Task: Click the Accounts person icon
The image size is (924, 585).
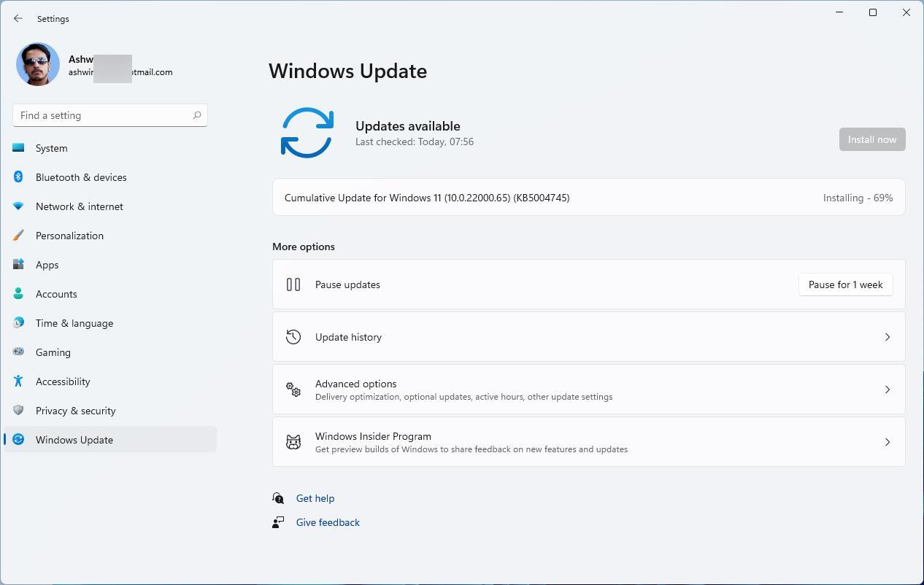Action: [18, 294]
